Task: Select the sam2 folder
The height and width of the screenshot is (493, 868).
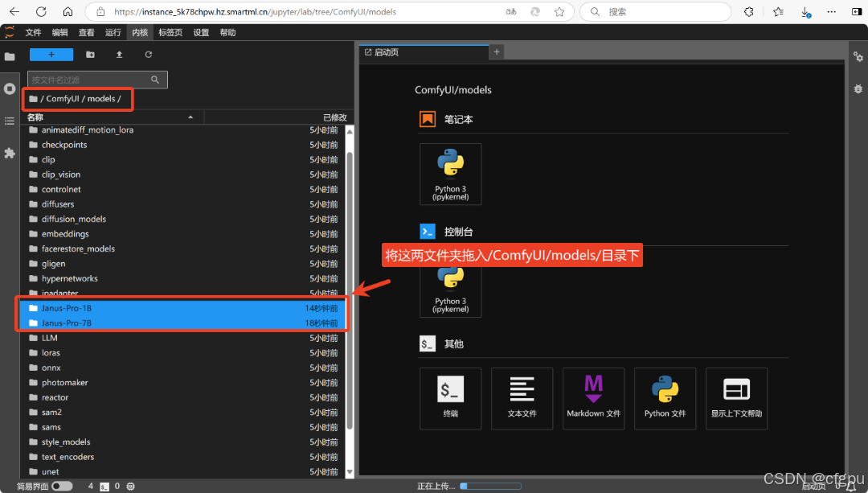Action: coord(182,412)
